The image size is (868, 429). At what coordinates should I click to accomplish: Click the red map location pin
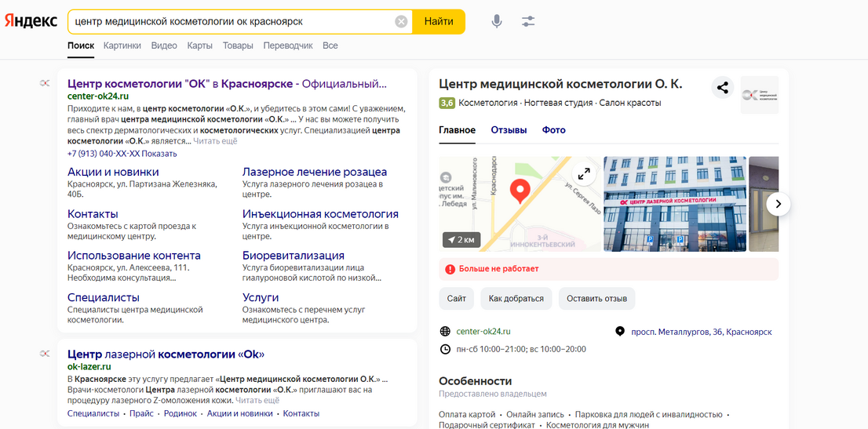[520, 191]
